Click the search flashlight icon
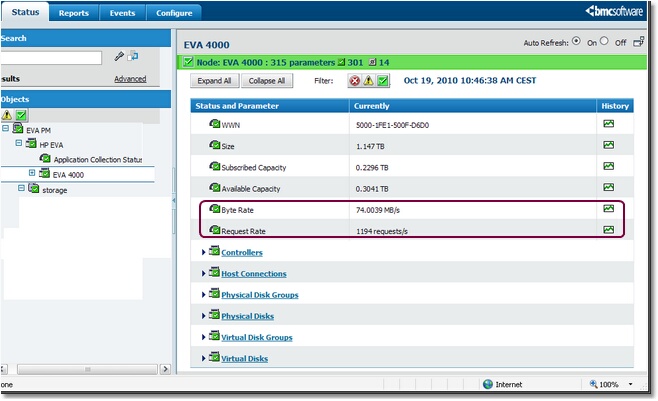 pos(119,56)
